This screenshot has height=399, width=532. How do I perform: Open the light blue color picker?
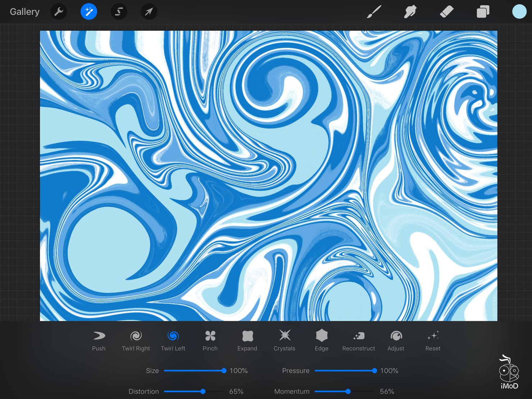point(519,12)
